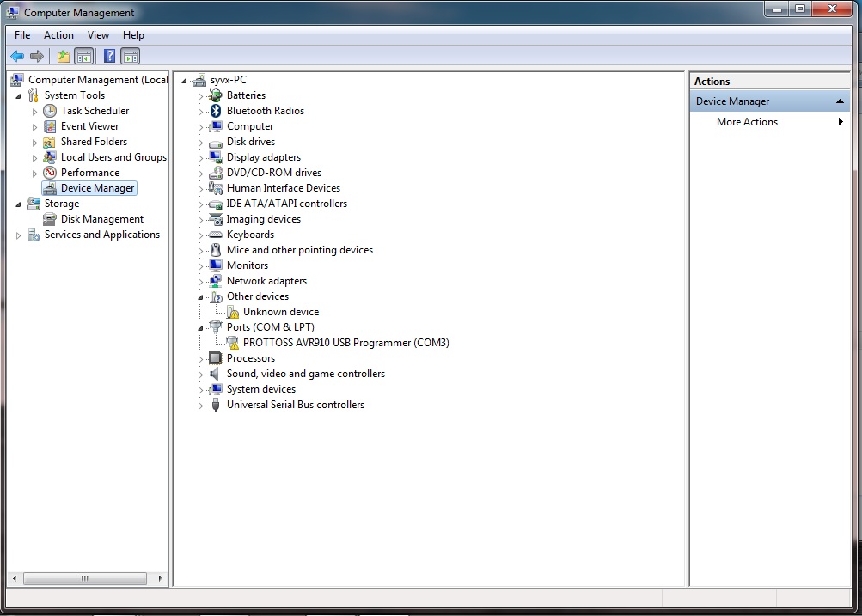The image size is (862, 616).
Task: Click the Shared Folders icon
Action: (50, 142)
